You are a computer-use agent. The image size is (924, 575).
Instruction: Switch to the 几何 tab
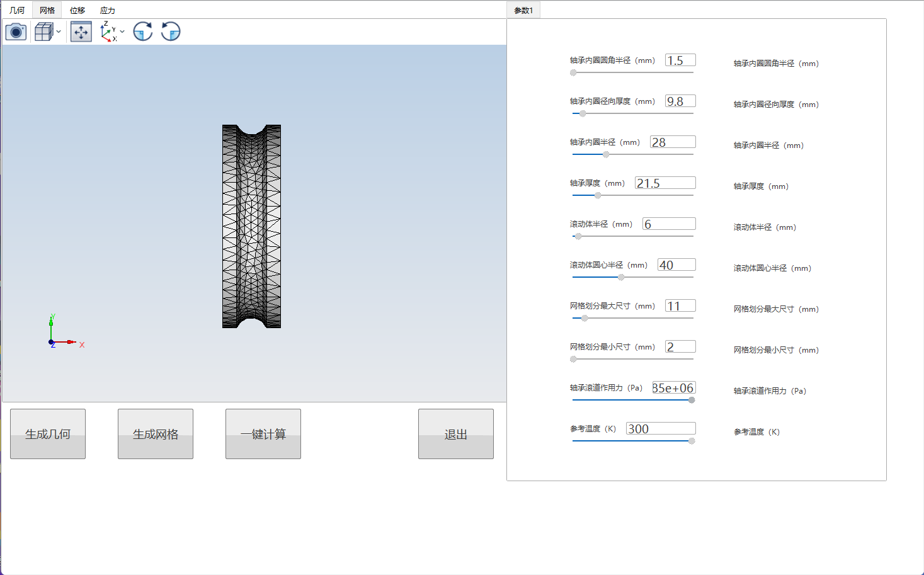point(17,10)
